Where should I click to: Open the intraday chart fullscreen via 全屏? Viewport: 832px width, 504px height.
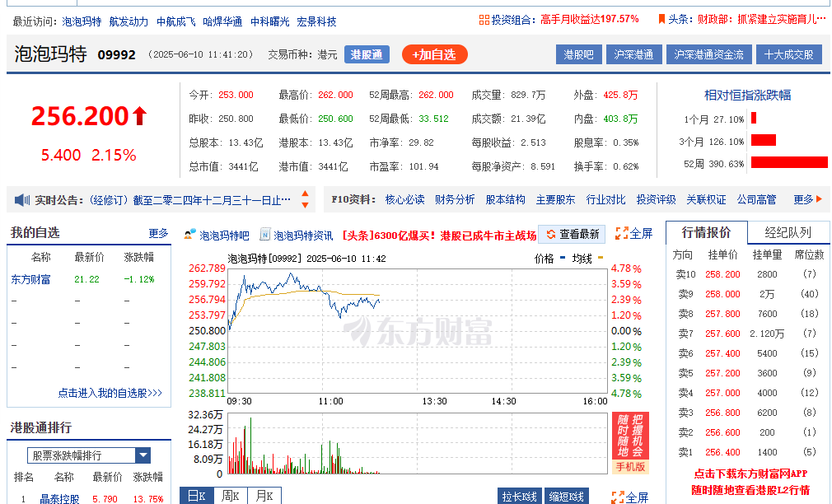click(x=633, y=233)
